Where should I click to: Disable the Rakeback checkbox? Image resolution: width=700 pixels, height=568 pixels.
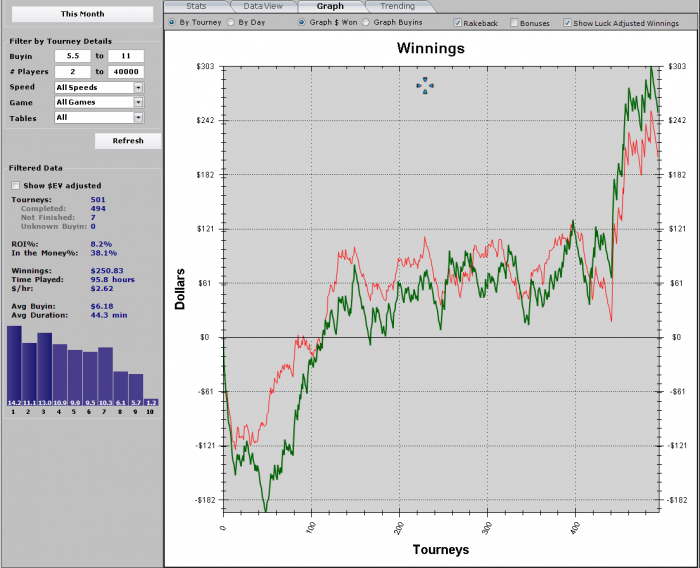[457, 23]
